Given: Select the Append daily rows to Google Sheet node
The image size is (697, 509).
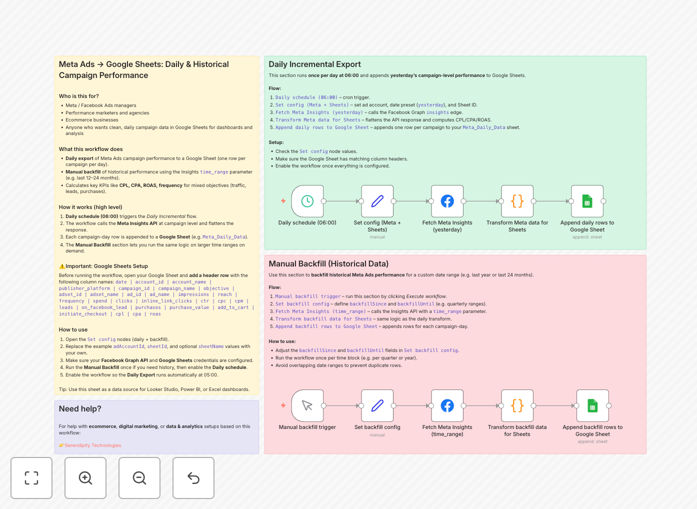Looking at the screenshot, I should pyautogui.click(x=587, y=201).
